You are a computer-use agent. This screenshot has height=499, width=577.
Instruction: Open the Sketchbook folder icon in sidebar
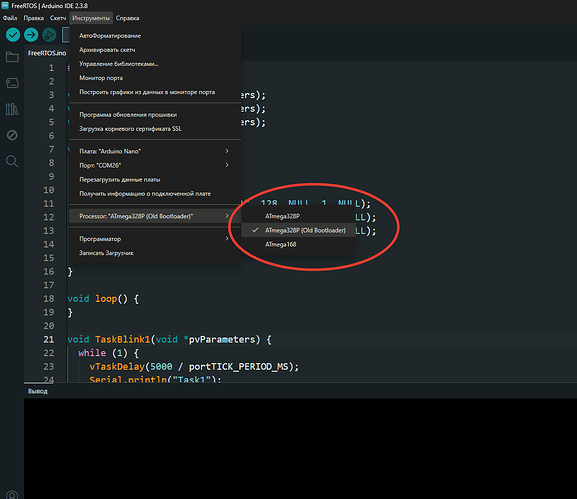[12, 57]
